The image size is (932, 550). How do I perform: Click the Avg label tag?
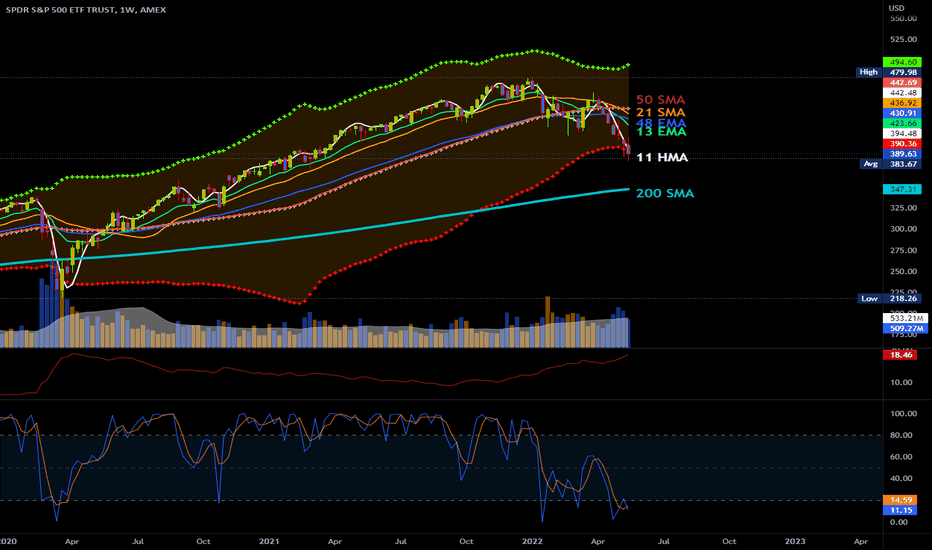871,164
